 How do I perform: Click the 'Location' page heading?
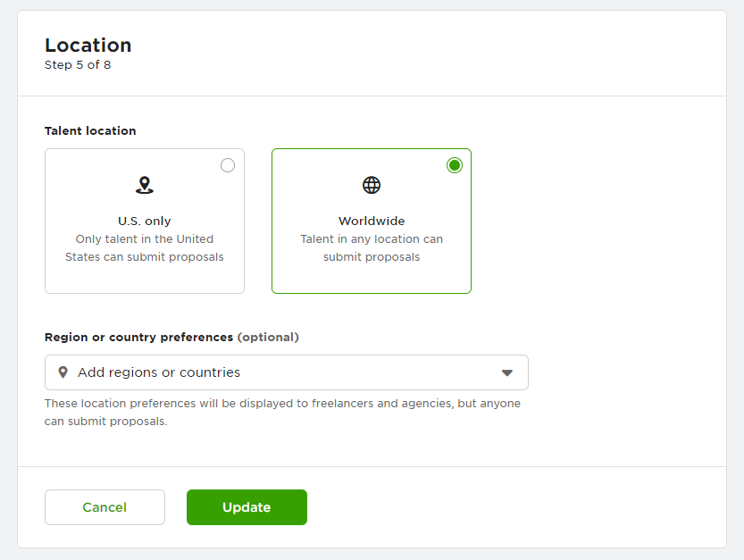(88, 45)
